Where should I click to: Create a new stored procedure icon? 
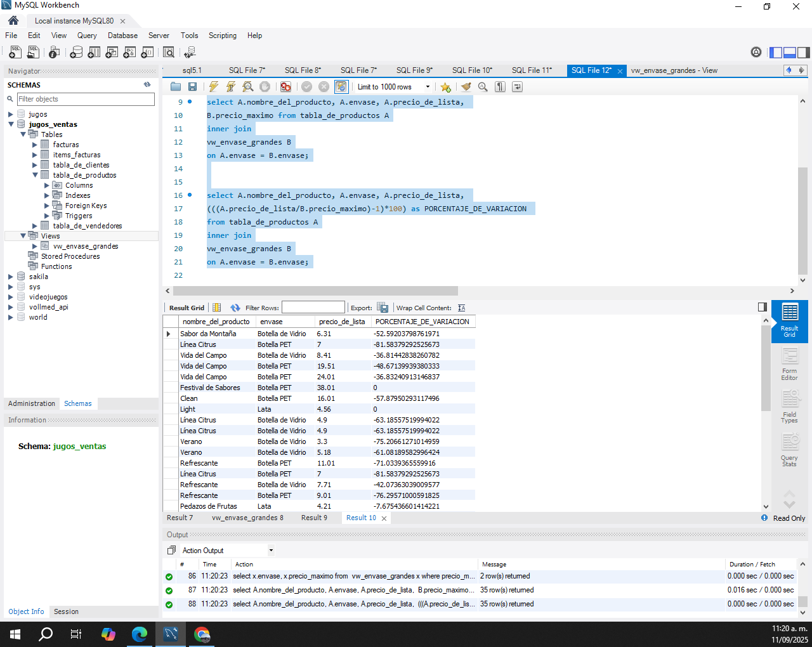(x=129, y=52)
